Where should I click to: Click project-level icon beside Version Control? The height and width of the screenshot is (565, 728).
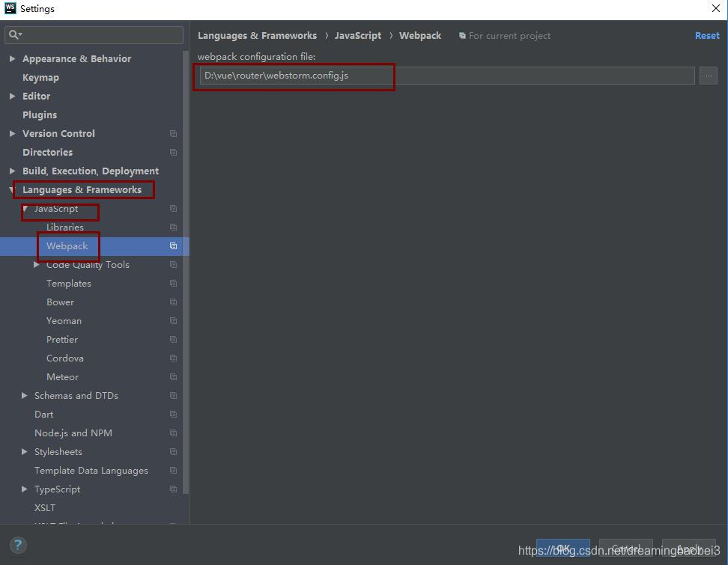pos(173,134)
